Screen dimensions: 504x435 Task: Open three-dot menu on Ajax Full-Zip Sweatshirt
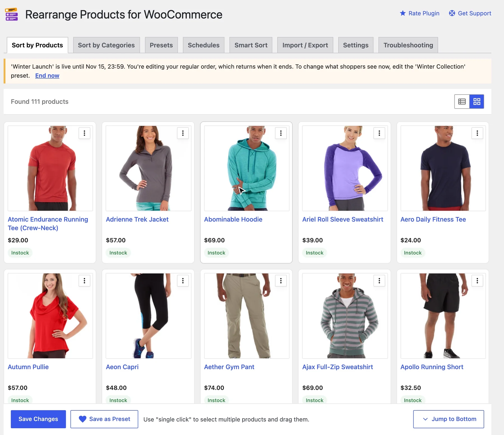pyautogui.click(x=379, y=281)
